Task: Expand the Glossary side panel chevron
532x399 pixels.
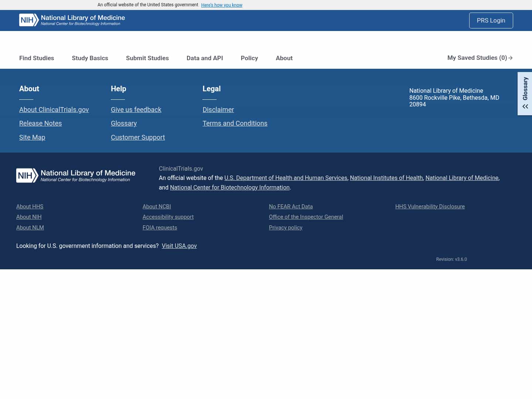Action: point(525,106)
